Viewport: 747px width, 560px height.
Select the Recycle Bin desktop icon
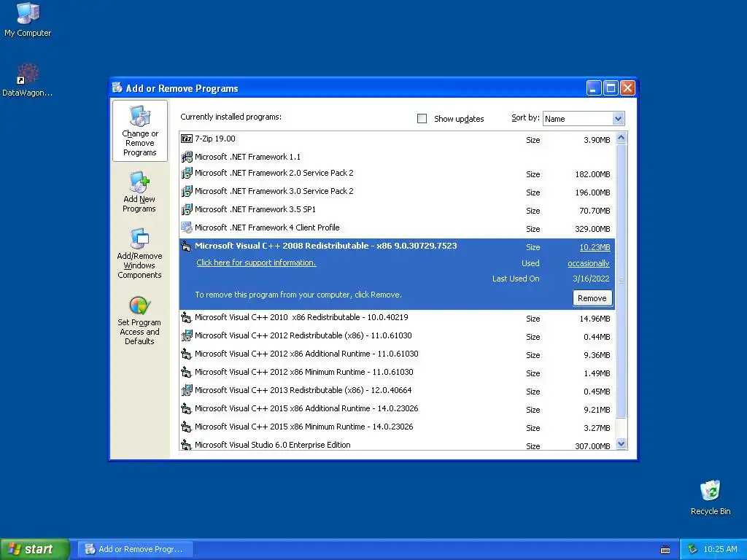711,497
